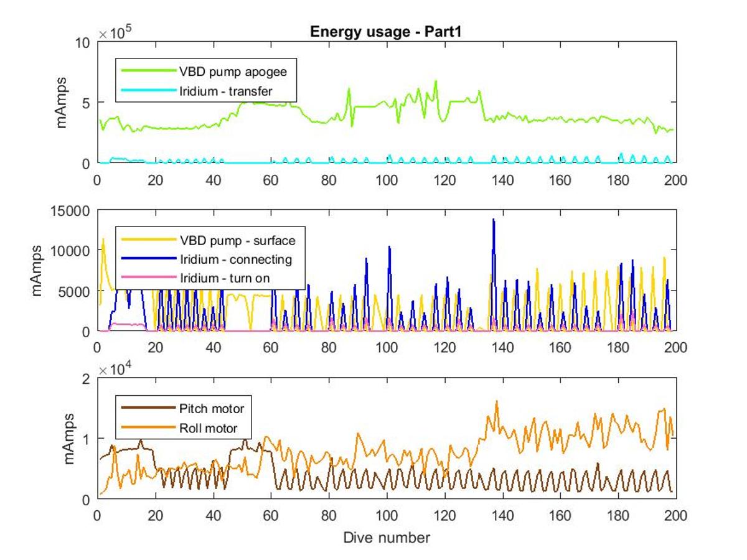Select the "VBD pump apogee" legend label

click(x=233, y=72)
